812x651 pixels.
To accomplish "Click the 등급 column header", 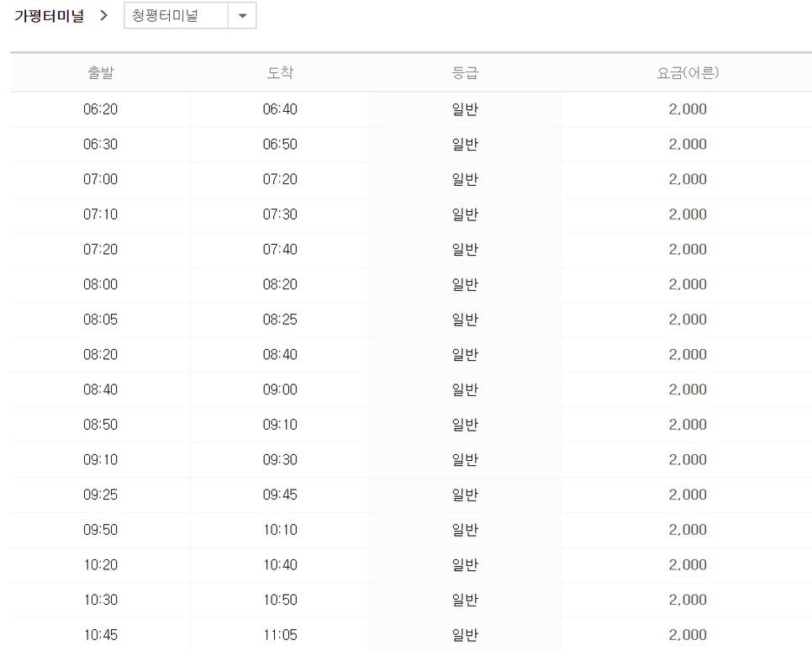I will coord(465,72).
